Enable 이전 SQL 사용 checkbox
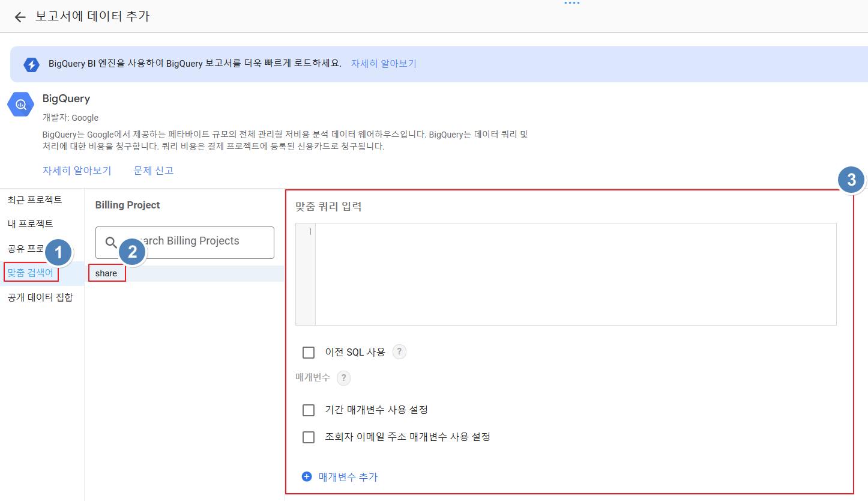This screenshot has width=868, height=501. point(309,353)
